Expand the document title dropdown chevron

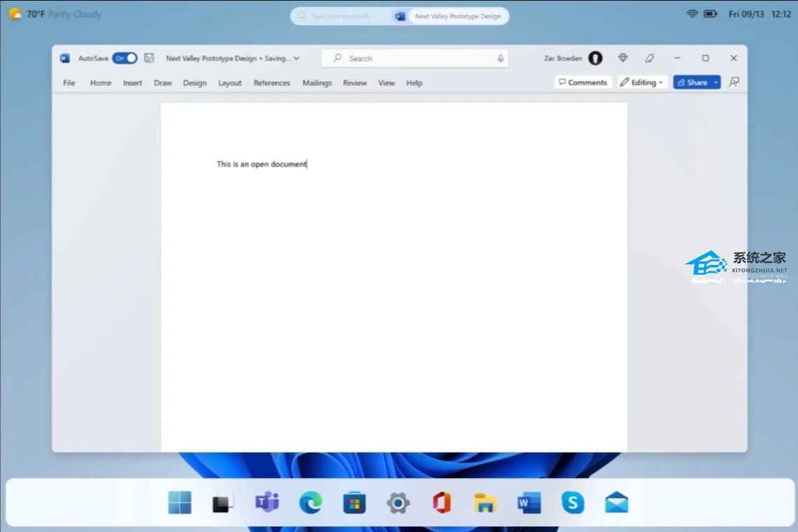point(297,59)
